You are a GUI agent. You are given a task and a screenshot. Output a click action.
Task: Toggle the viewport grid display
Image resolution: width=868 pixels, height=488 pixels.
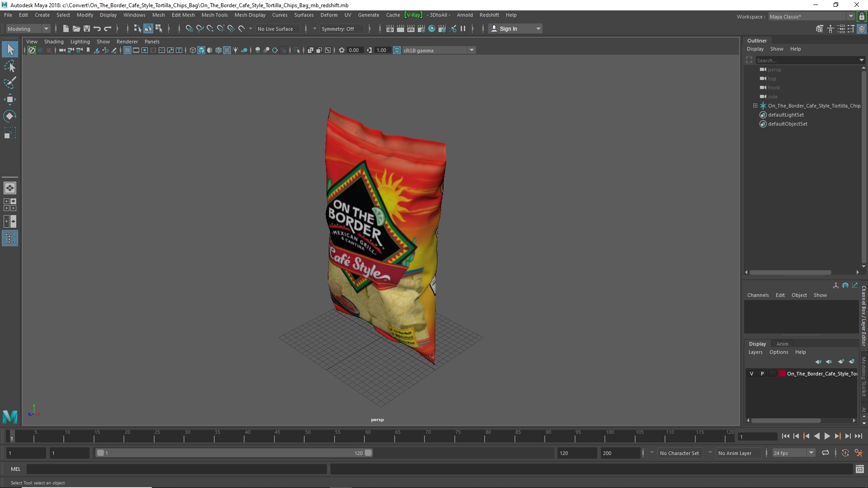[127, 50]
